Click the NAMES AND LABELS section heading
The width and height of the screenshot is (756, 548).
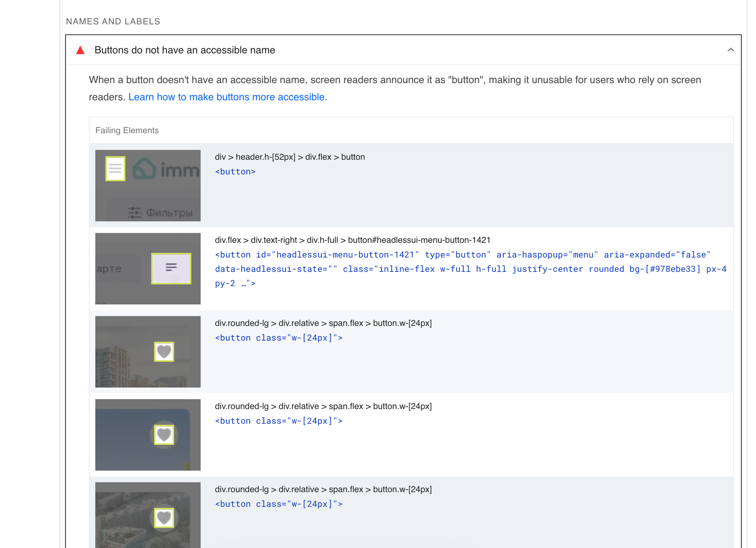click(113, 21)
